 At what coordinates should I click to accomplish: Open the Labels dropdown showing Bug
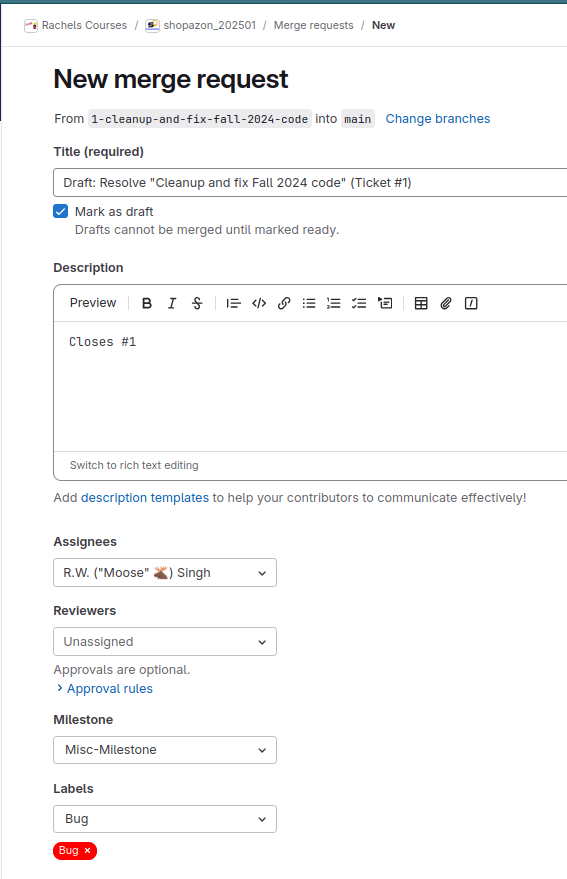[165, 819]
